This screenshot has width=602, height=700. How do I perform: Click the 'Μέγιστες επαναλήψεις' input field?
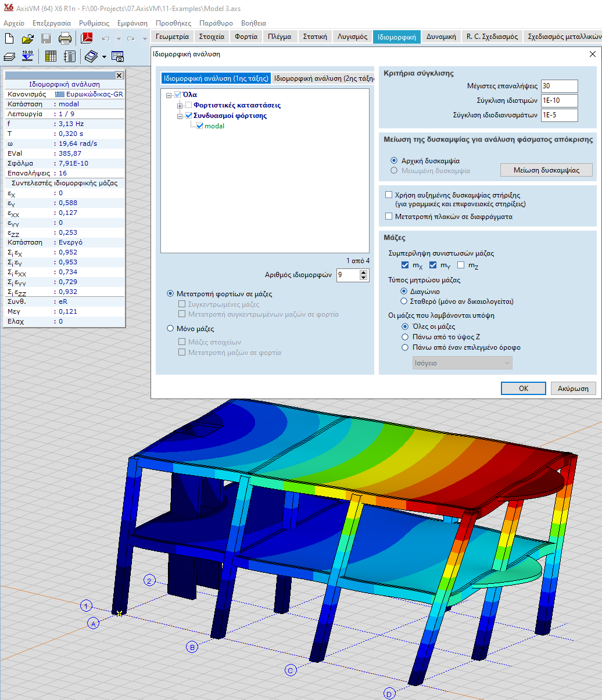coord(558,86)
